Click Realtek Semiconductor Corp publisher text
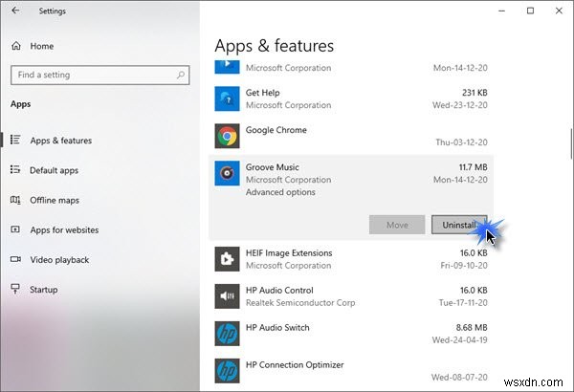The width and height of the screenshot is (574, 392). [x=300, y=303]
